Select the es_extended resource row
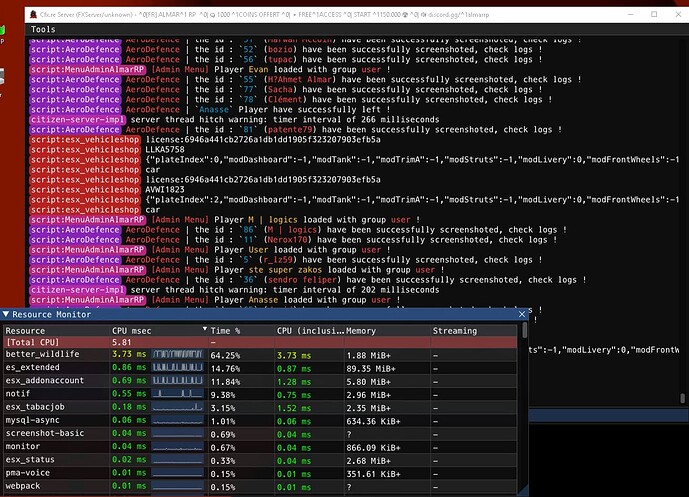The width and height of the screenshot is (689, 497). click(x=261, y=368)
